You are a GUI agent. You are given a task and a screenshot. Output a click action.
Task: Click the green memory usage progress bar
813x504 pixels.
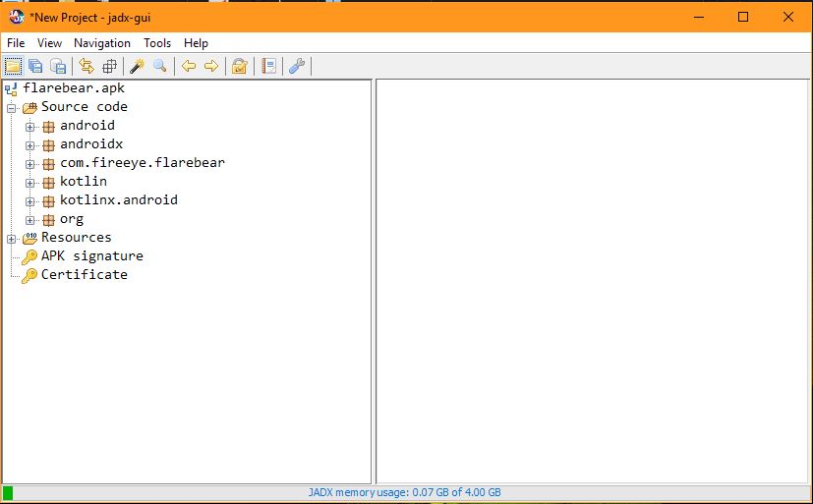(8, 492)
